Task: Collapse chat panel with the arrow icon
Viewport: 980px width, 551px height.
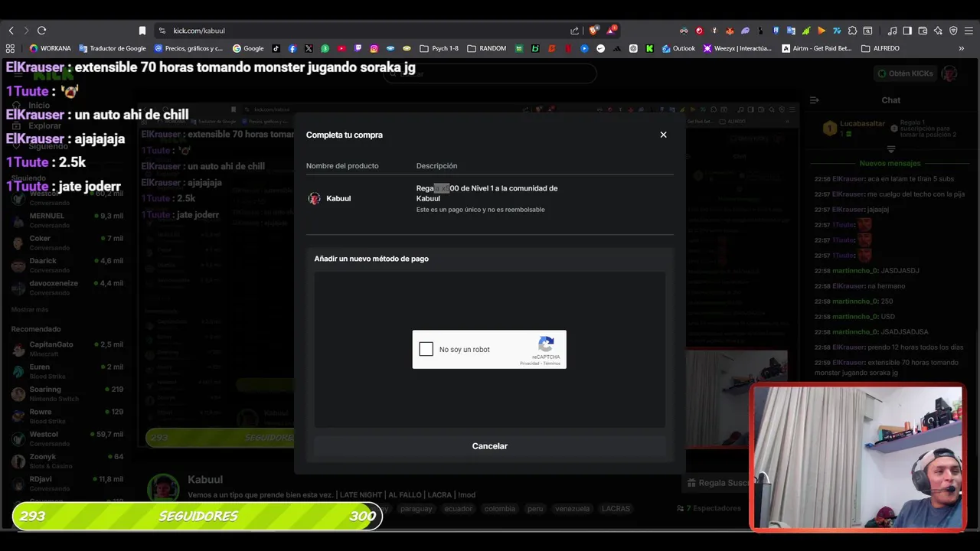Action: 815,100
